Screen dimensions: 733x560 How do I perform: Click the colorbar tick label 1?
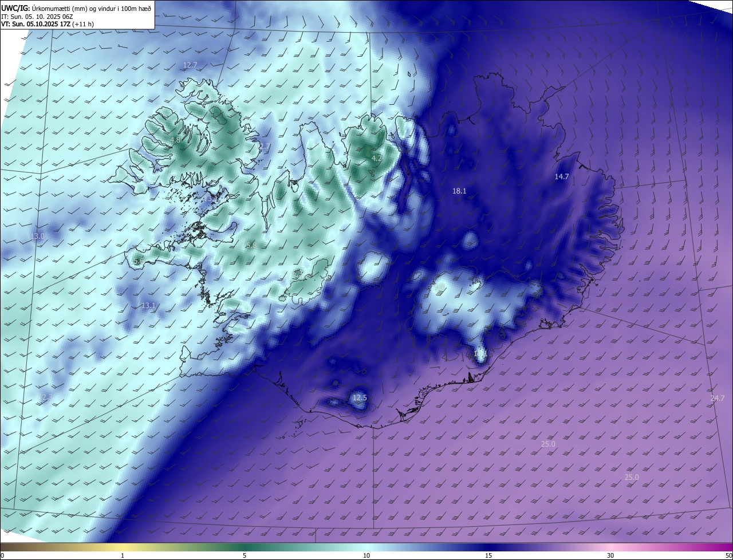pos(123,556)
